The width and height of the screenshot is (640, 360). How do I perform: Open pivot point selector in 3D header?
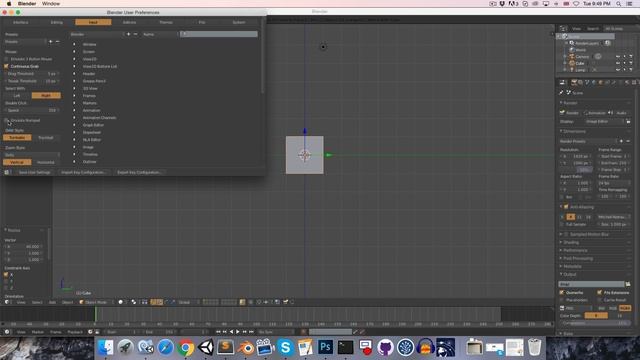pyautogui.click(x=134, y=302)
